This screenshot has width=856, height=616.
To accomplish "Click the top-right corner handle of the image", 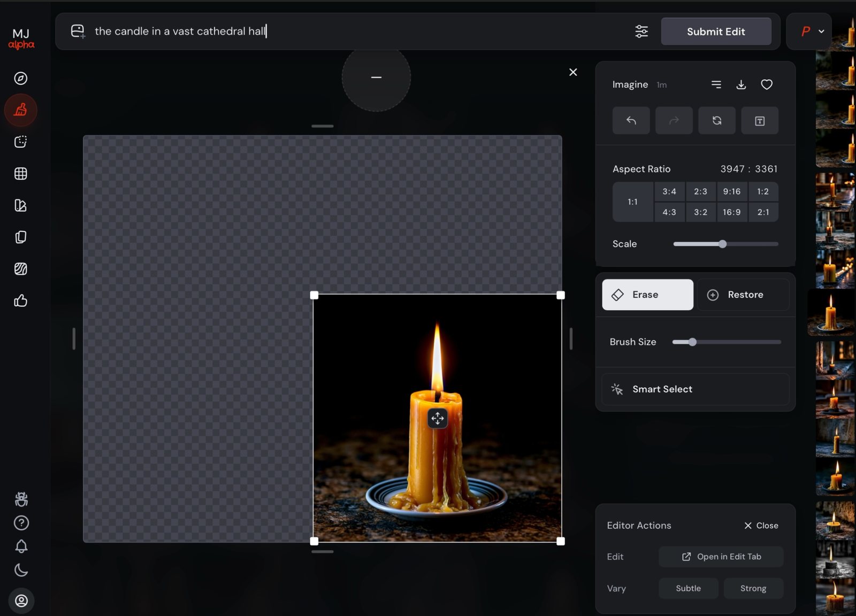I will tap(561, 295).
